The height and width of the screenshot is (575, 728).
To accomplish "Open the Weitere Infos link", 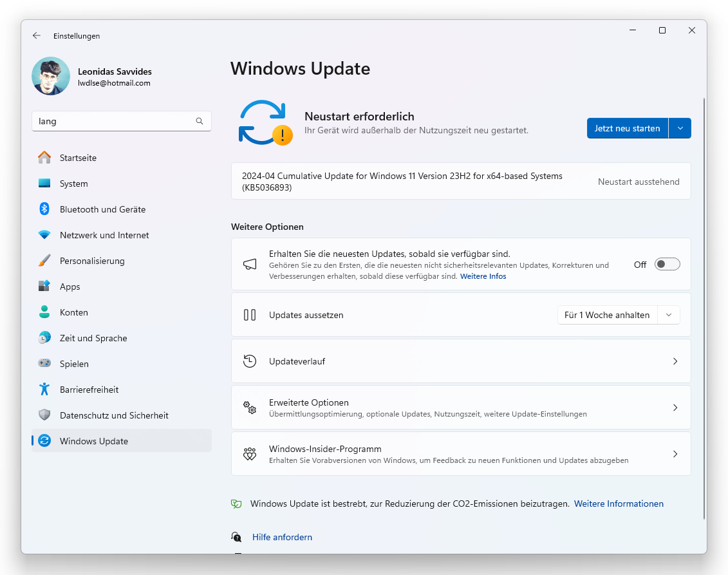I will click(483, 276).
